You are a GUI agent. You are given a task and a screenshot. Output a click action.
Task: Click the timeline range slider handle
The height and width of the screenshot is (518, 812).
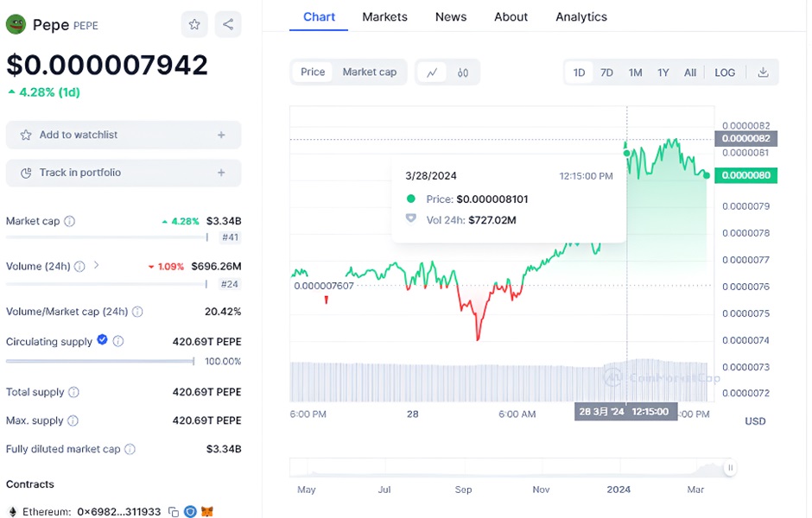click(730, 468)
